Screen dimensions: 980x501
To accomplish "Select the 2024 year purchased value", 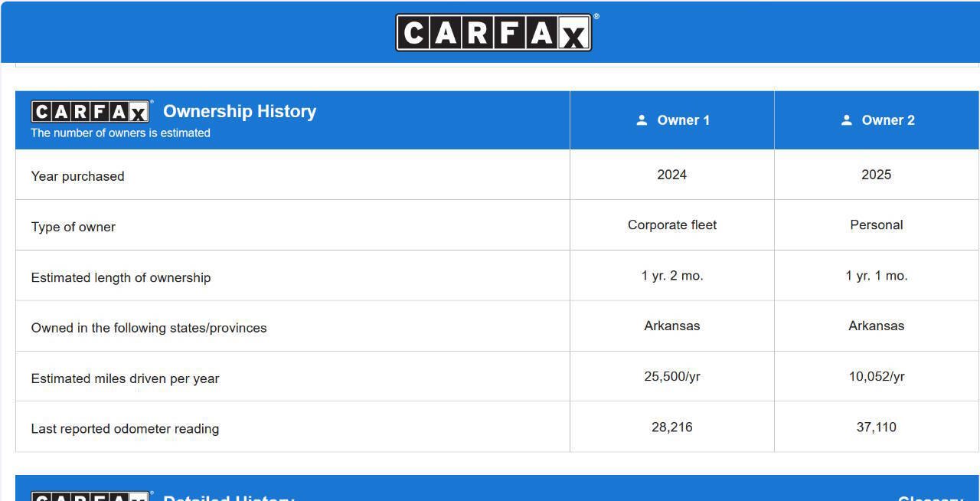I will click(671, 175).
